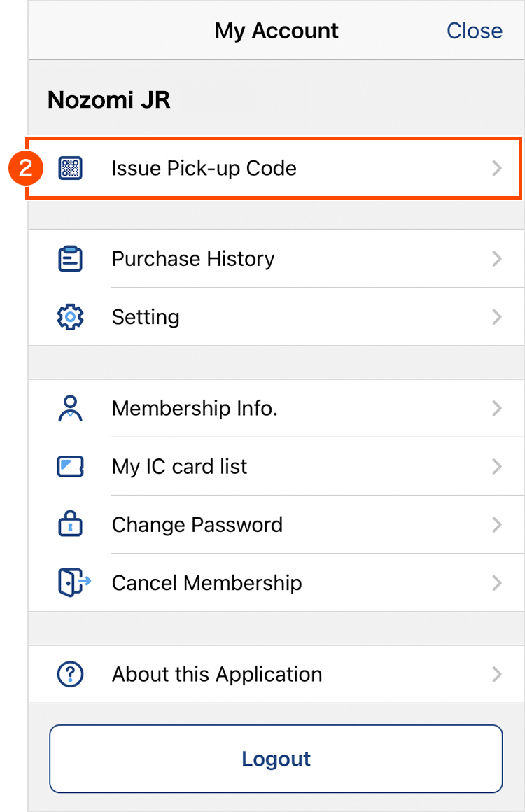Expand Issue Pick-up Code chevron arrow

click(x=497, y=168)
